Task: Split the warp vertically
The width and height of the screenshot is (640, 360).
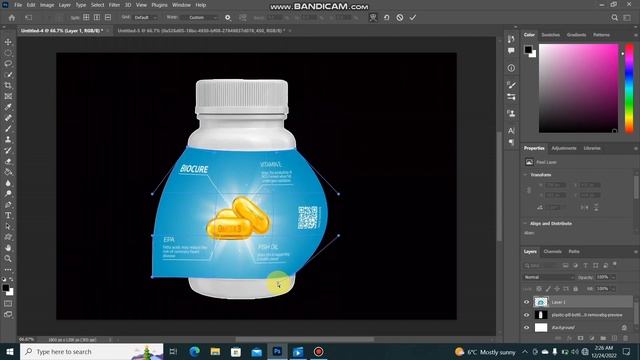Action: (x=97, y=18)
